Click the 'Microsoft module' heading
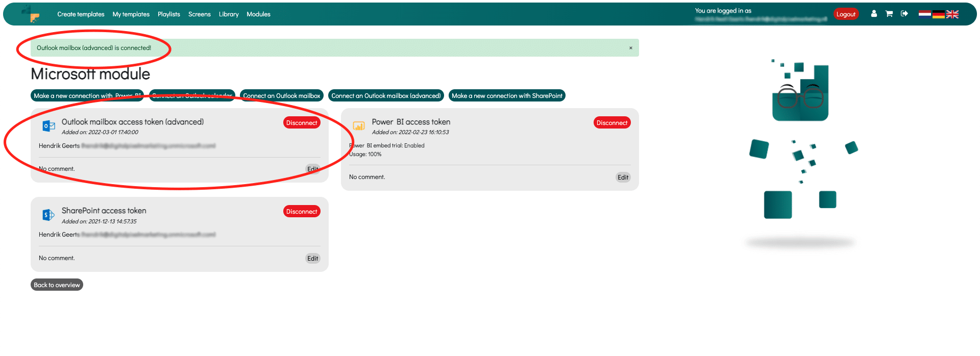 90,74
